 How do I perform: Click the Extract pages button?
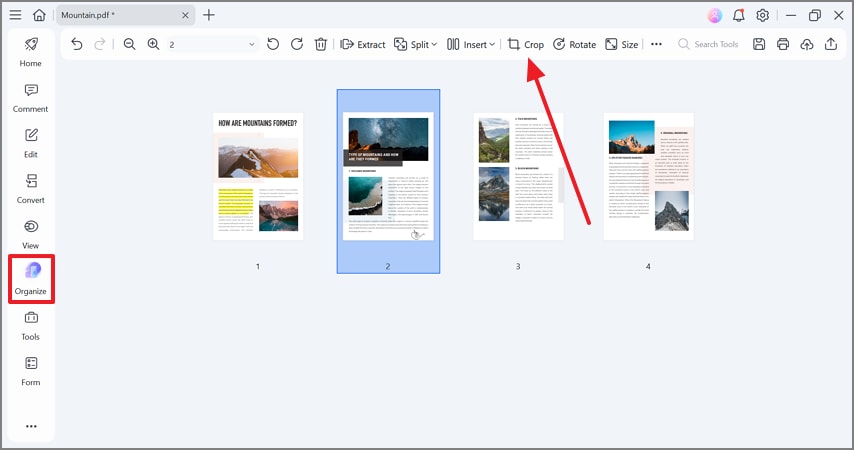click(x=363, y=45)
